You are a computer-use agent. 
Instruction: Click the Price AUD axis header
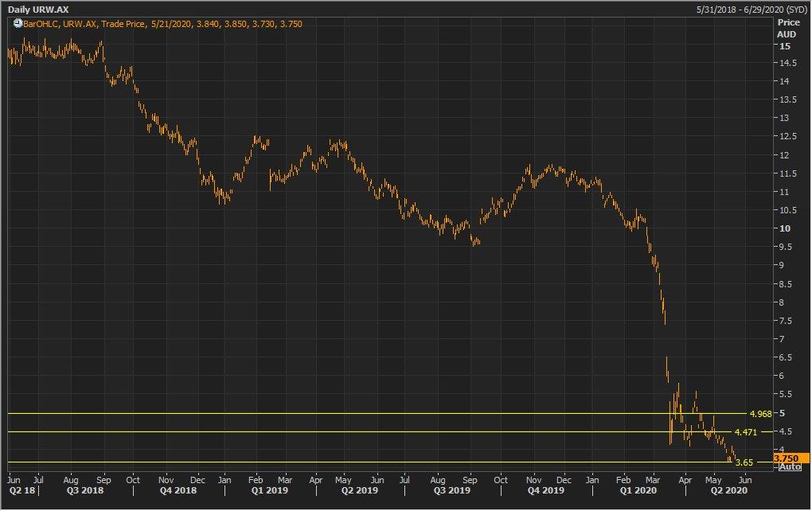(x=785, y=29)
